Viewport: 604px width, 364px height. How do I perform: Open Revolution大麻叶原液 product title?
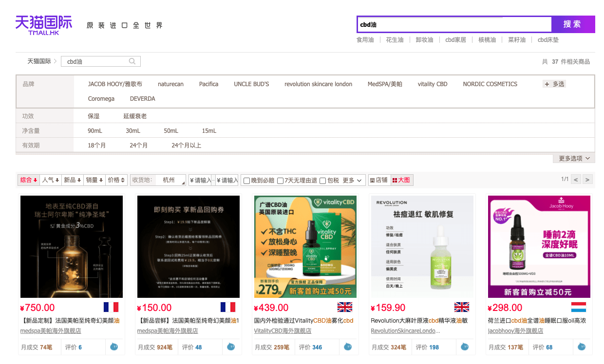point(419,321)
